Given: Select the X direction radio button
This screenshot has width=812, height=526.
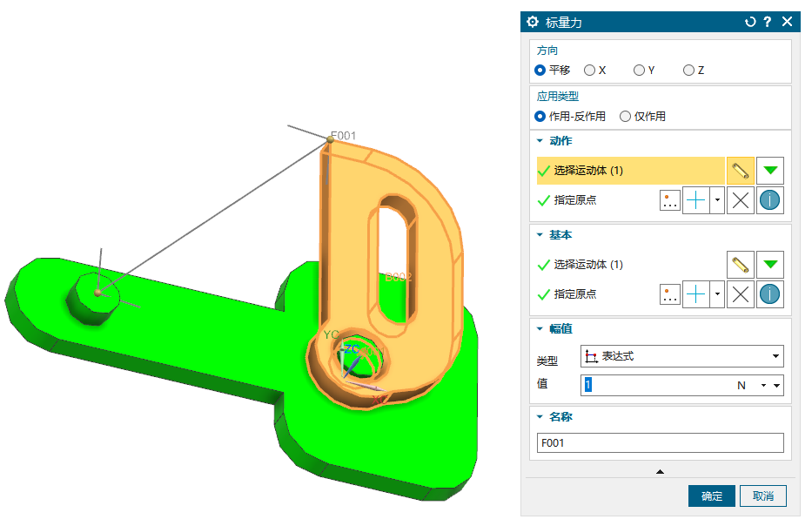Looking at the screenshot, I should click(x=589, y=70).
